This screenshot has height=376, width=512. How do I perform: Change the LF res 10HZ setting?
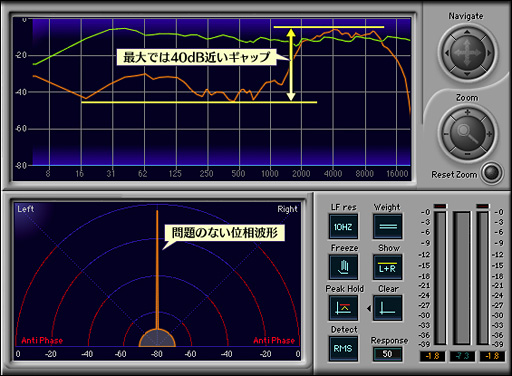(343, 227)
